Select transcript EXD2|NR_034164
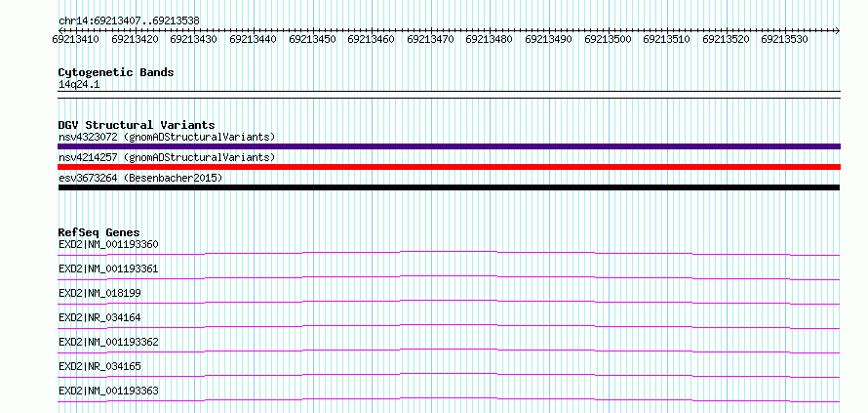Image resolution: width=868 pixels, height=413 pixels. (99, 317)
